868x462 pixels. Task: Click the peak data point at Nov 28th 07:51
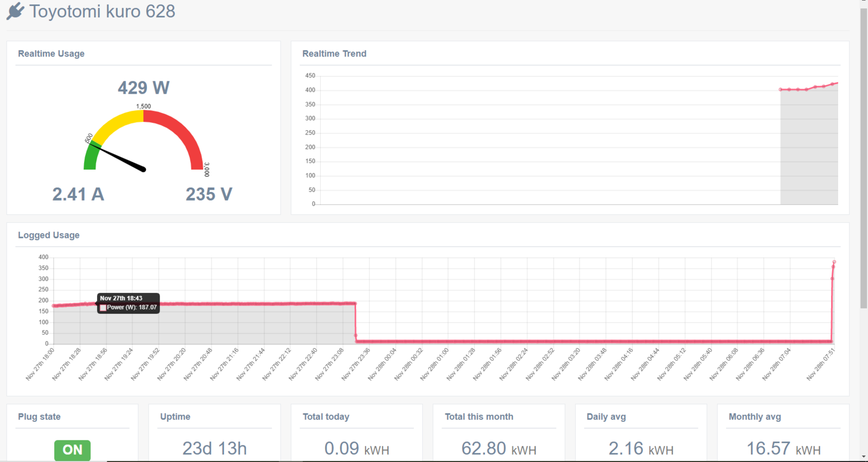point(834,262)
